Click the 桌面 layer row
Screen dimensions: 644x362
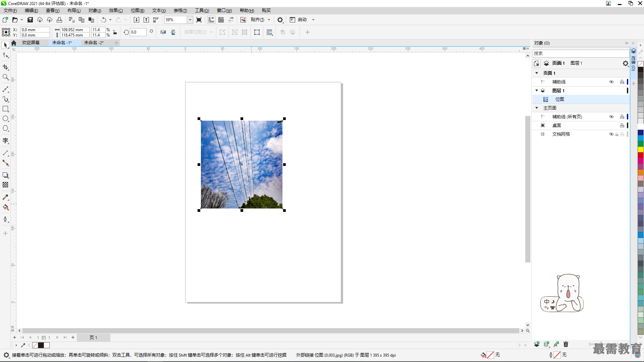point(581,125)
